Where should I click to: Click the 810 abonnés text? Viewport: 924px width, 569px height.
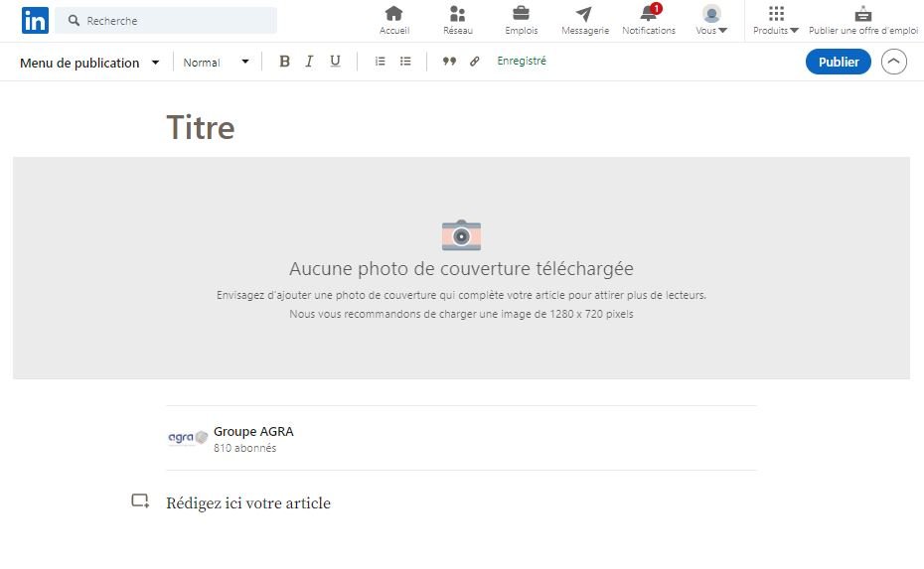(244, 448)
